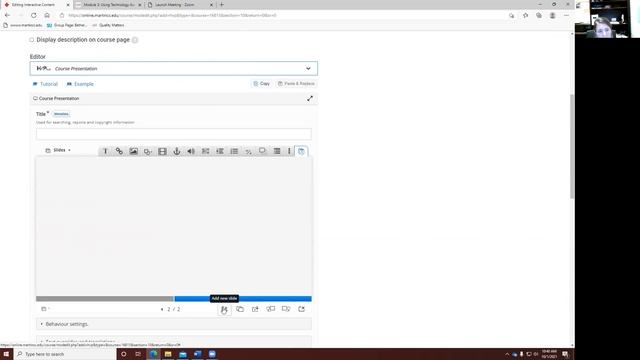Image resolution: width=640 pixels, height=360 pixels.
Task: Delete the current slide icon
Action: coord(301,309)
